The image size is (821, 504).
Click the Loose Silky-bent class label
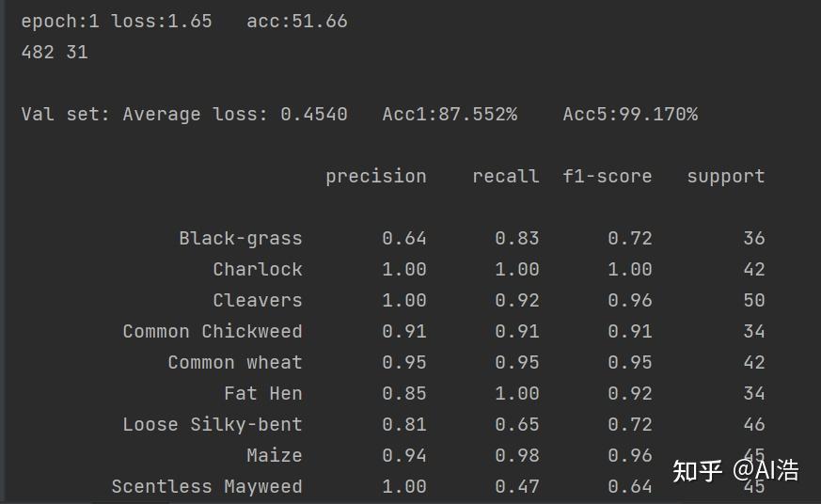click(x=213, y=424)
